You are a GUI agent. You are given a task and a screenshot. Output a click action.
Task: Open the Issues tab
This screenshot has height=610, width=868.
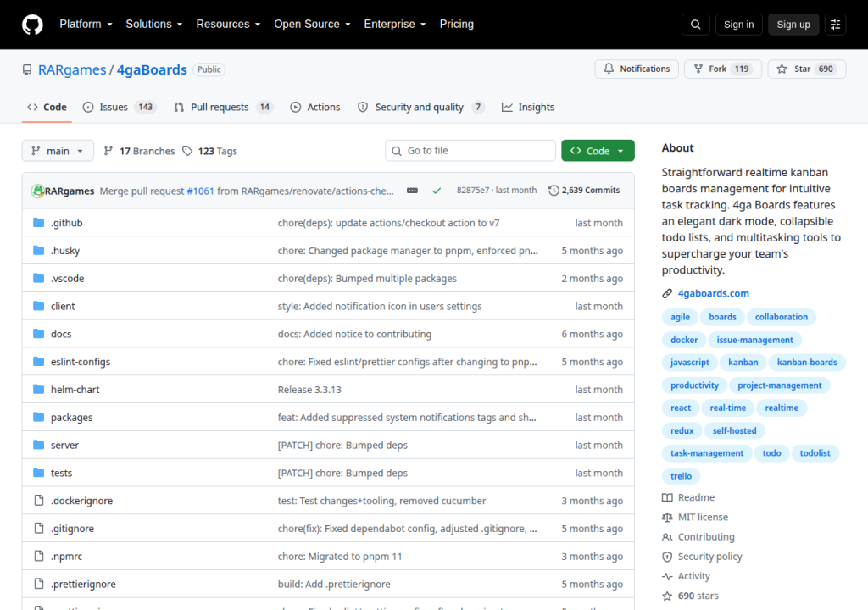point(120,108)
